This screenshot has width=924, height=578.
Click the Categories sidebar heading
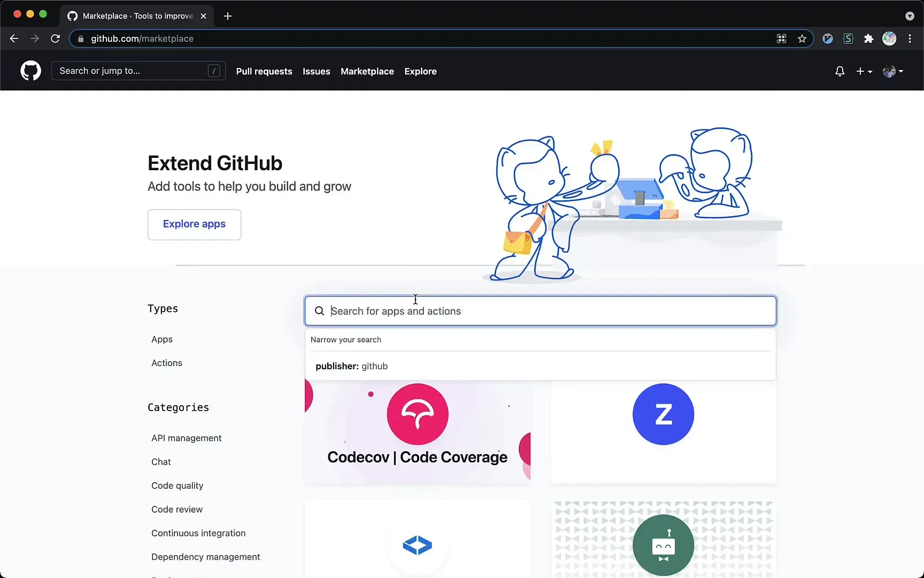coord(178,408)
